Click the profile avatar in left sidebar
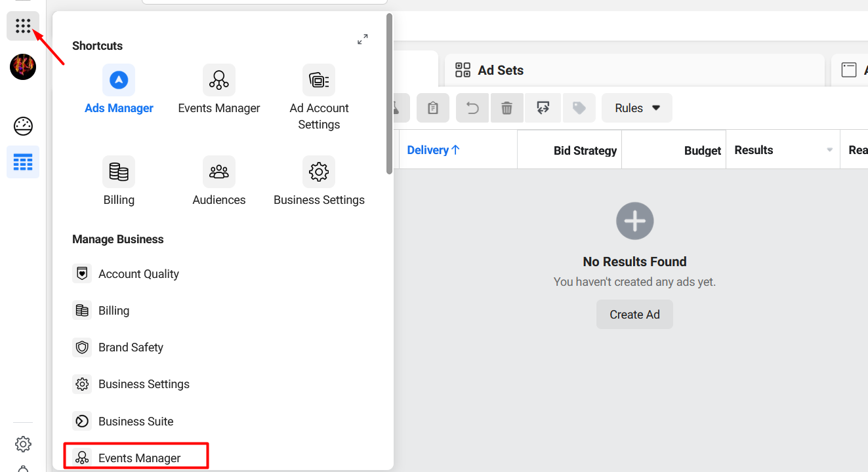The width and height of the screenshot is (868, 472). (x=23, y=67)
